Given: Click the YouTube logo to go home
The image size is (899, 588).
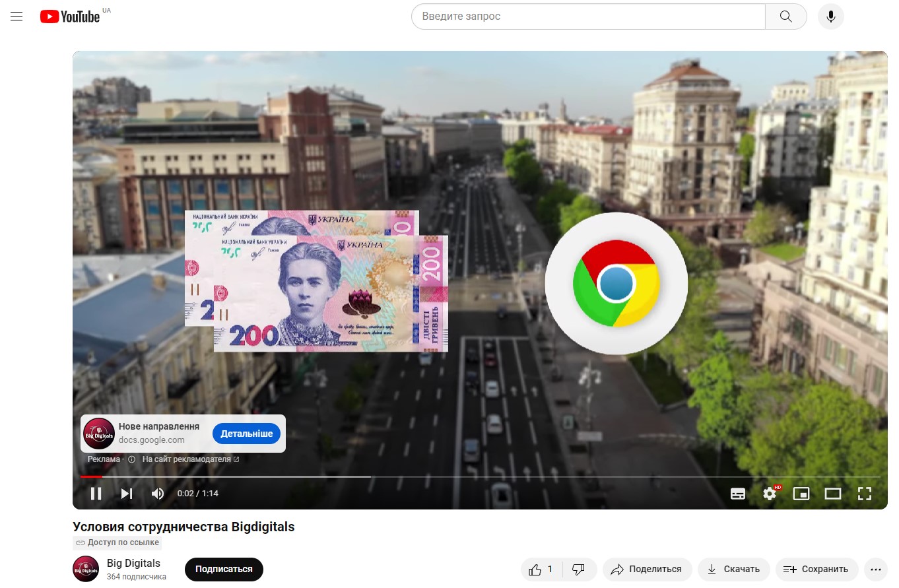Looking at the screenshot, I should pyautogui.click(x=69, y=16).
